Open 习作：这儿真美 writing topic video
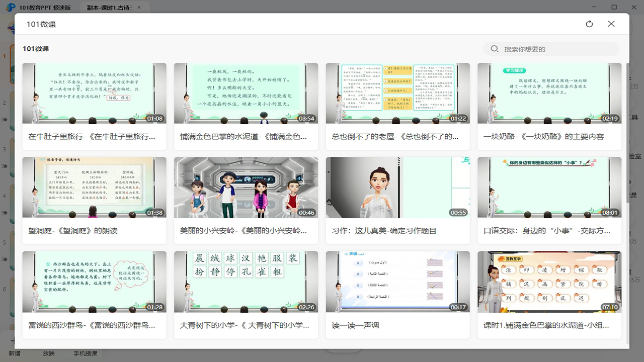644x362 pixels. pos(397,187)
